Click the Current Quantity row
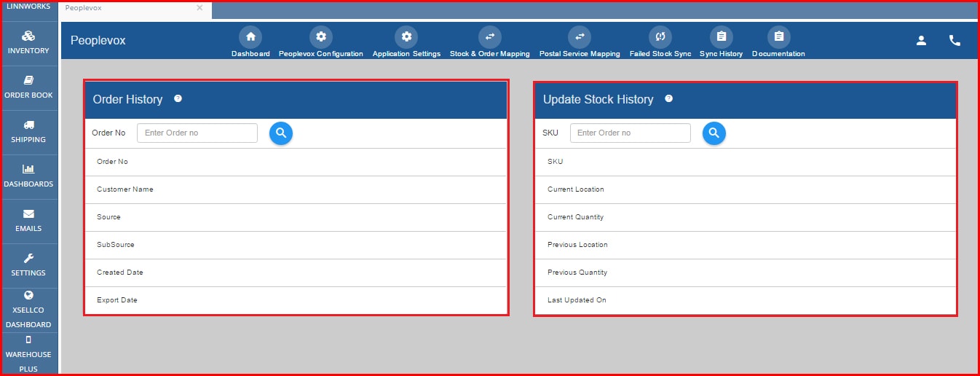 pos(746,217)
